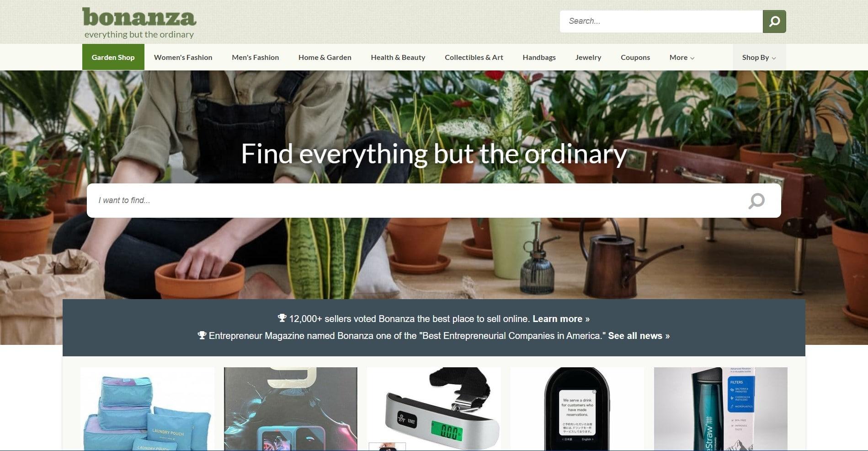868x451 pixels.
Task: Click the magnifier icon in hero search bar
Action: click(756, 200)
